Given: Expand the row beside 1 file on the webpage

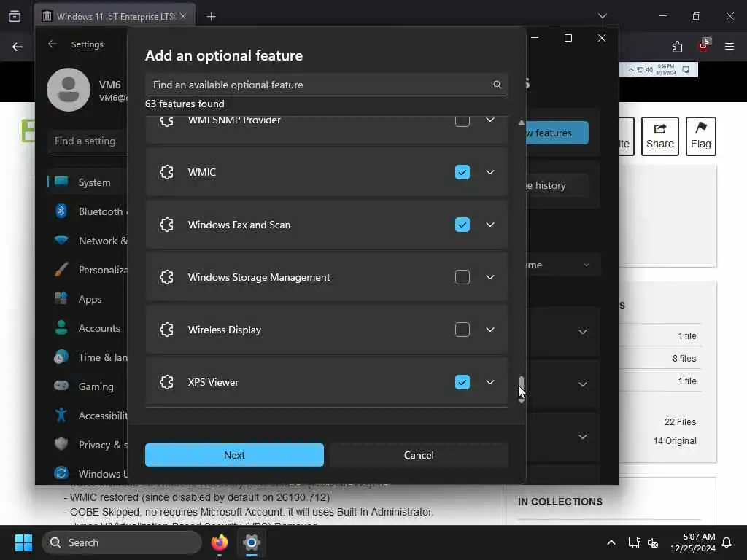Looking at the screenshot, I should [x=582, y=332].
